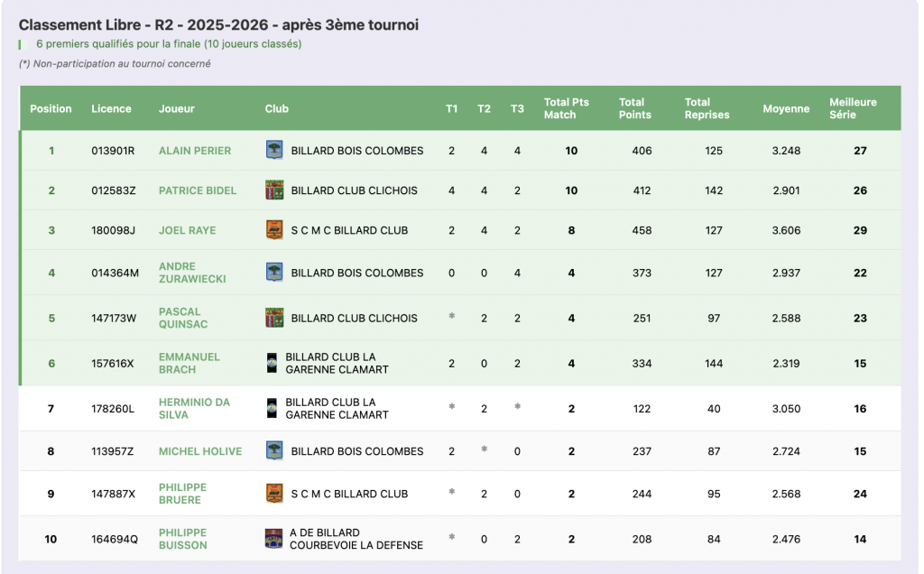This screenshot has width=924, height=574.
Task: Click Clichois club logo in Pascal Quinsac row
Action: (x=274, y=318)
